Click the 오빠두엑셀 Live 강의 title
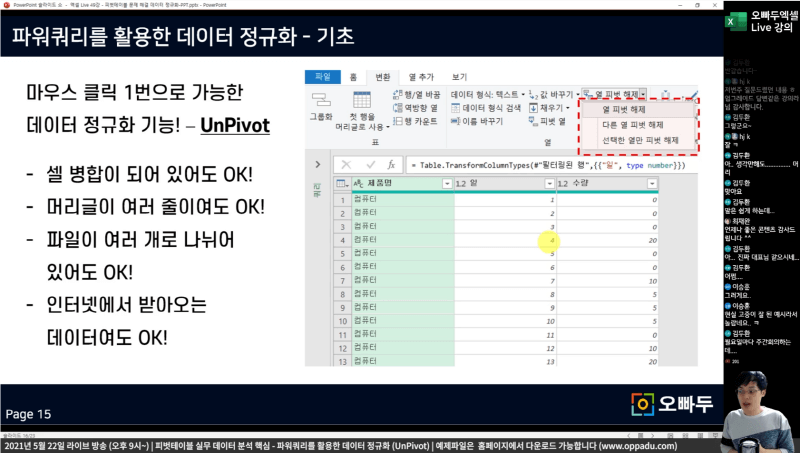The width and height of the screenshot is (800, 453). [x=774, y=21]
